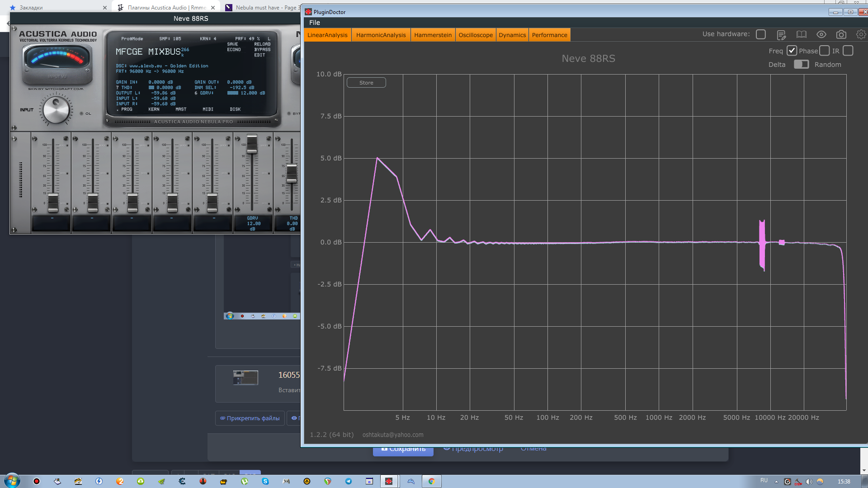
Task: Toggle ECONO mode on Nebula display
Action: tap(234, 50)
